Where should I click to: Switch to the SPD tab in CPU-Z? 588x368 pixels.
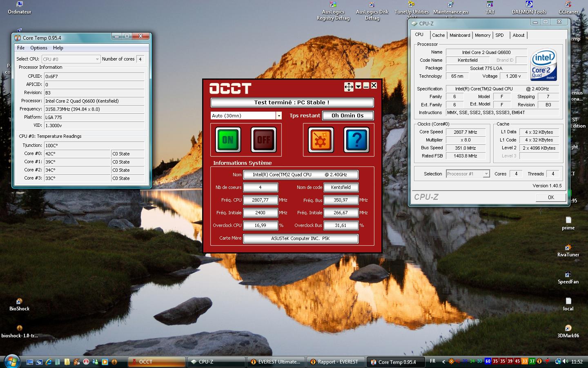click(x=499, y=35)
